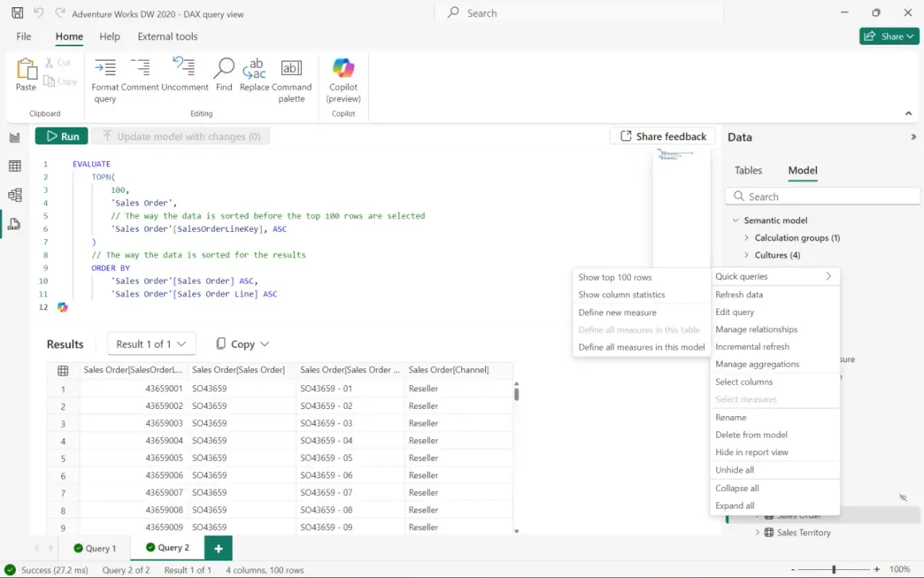Click the Uncomment lines icon

184,66
